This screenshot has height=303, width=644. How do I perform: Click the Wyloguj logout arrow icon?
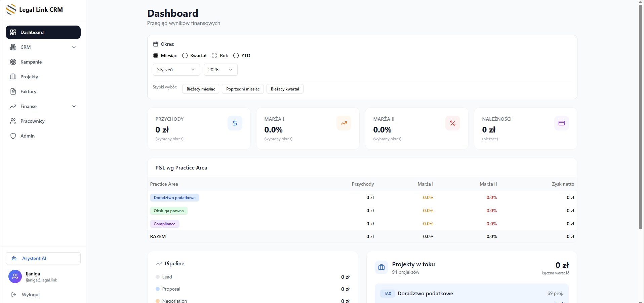pos(14,295)
